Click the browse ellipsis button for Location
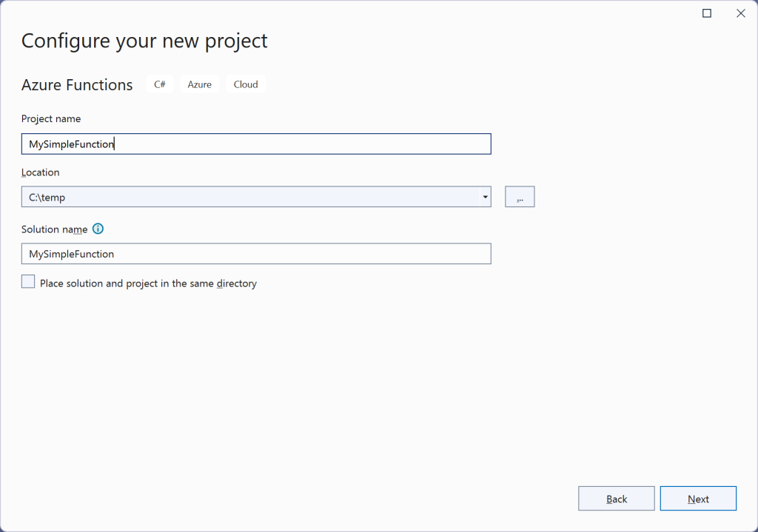The image size is (758, 532). pos(520,196)
